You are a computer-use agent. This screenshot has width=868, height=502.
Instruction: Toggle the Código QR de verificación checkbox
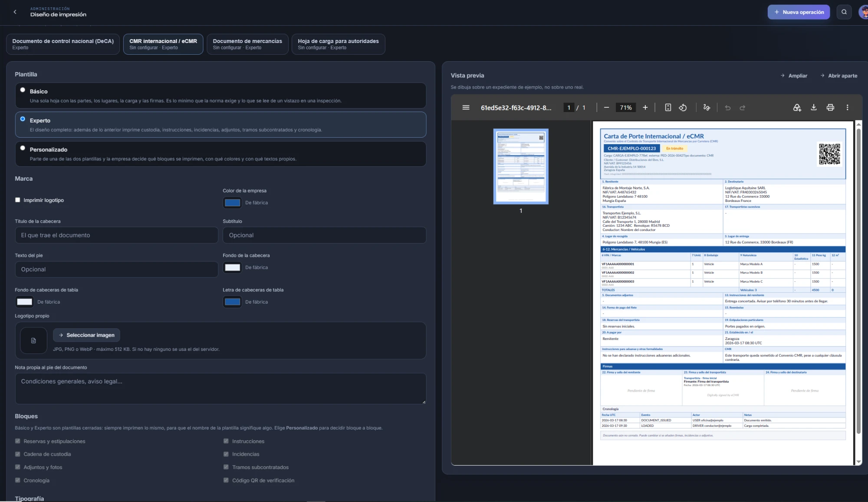(x=226, y=480)
